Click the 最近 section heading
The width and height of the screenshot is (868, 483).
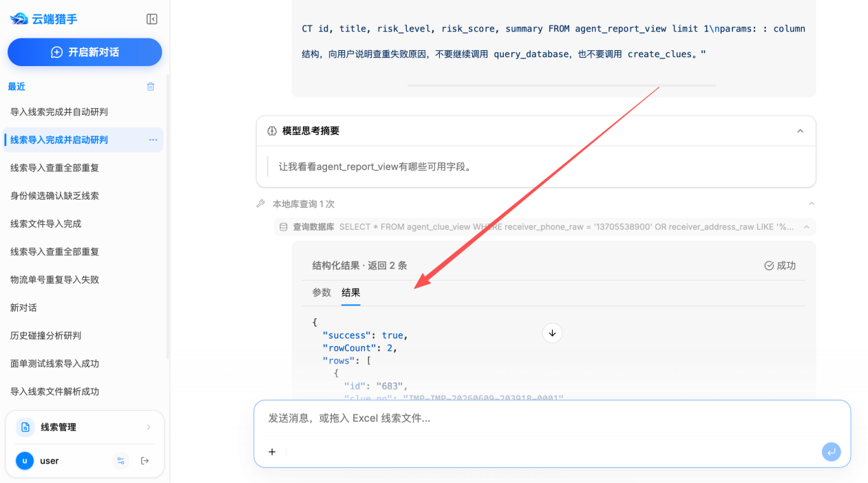[17, 87]
